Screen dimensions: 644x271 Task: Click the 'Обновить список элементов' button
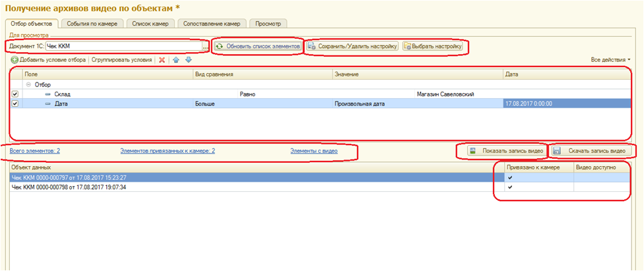pos(259,46)
